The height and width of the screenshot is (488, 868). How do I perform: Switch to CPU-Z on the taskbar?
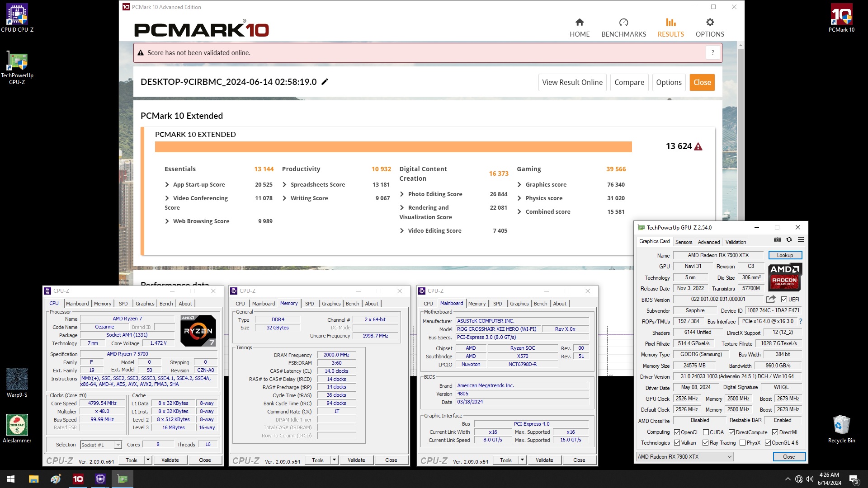100,479
